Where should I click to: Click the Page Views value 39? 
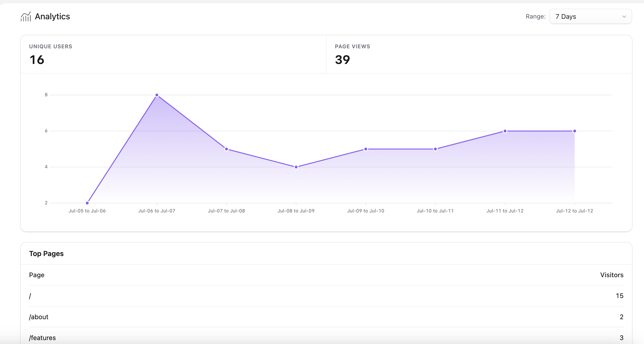(342, 60)
